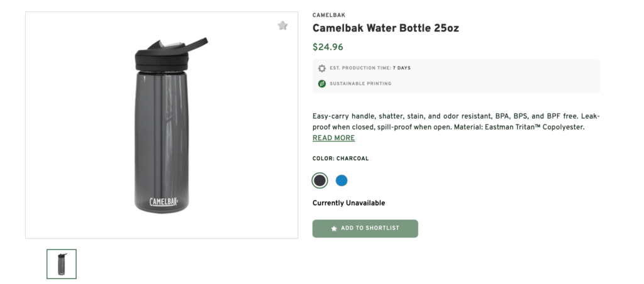The width and height of the screenshot is (644, 284).
Task: Click the star favorite icon on product image
Action: 282,26
